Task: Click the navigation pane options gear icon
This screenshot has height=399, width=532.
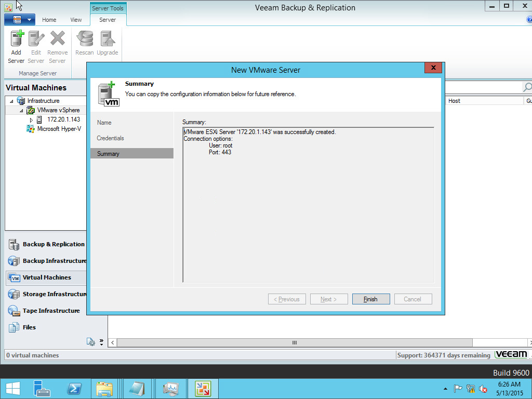Action: click(x=90, y=342)
